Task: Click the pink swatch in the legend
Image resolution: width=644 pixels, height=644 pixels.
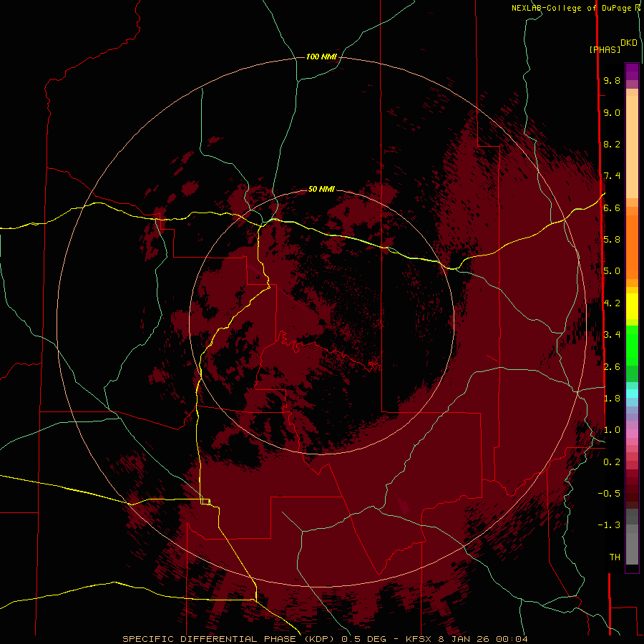Action: click(632, 434)
